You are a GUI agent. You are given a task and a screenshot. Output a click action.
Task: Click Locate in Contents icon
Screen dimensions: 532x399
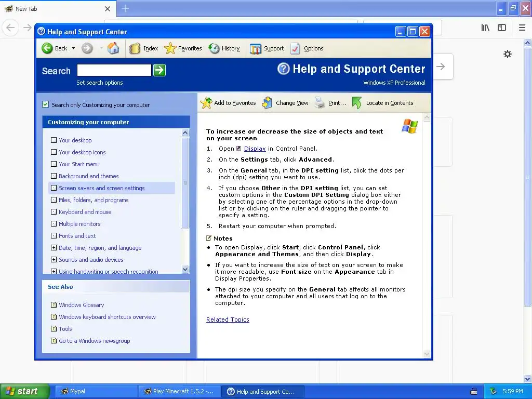pyautogui.click(x=356, y=102)
